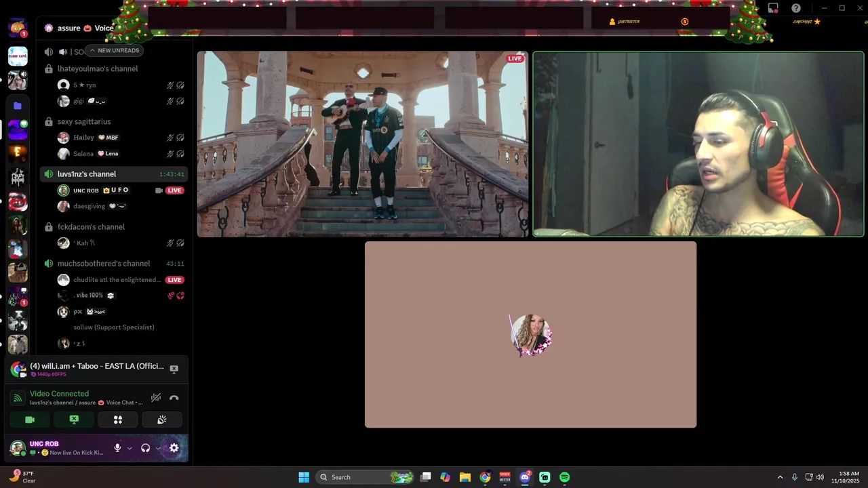
Task: Stop screen sharing with green monitor button
Action: pos(74,420)
